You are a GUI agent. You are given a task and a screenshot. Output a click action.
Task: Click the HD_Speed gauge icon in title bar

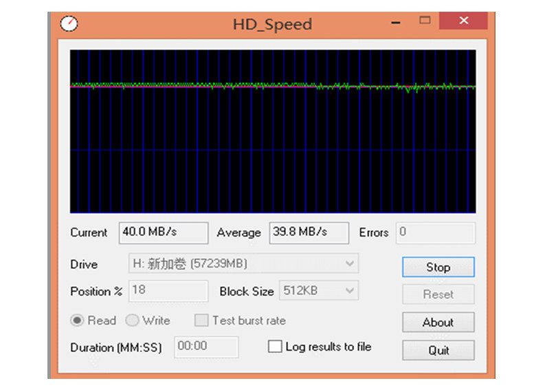(x=69, y=23)
